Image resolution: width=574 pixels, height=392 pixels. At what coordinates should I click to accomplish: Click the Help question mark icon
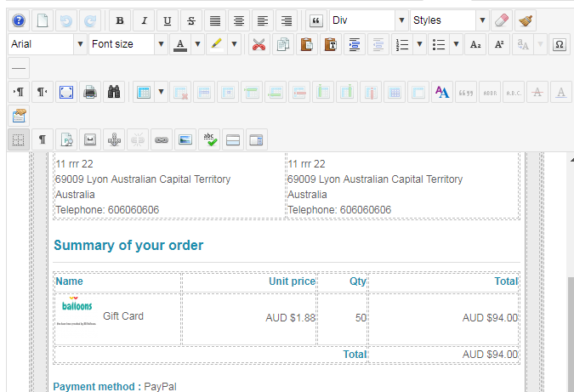tap(19, 20)
